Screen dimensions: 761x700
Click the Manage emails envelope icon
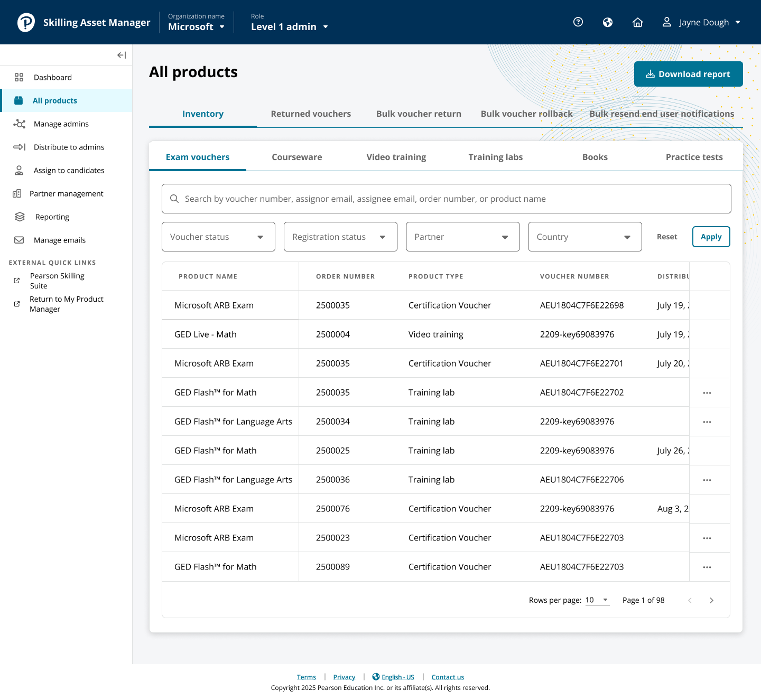pyautogui.click(x=19, y=240)
